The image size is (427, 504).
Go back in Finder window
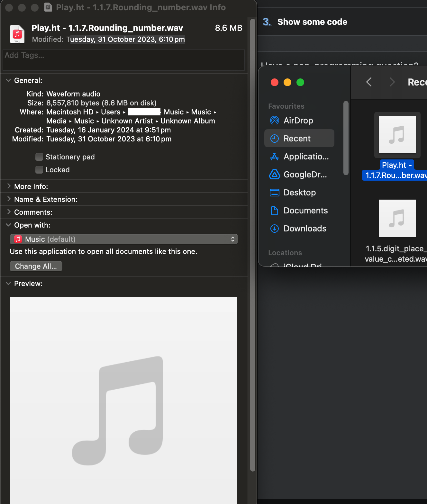[x=369, y=82]
